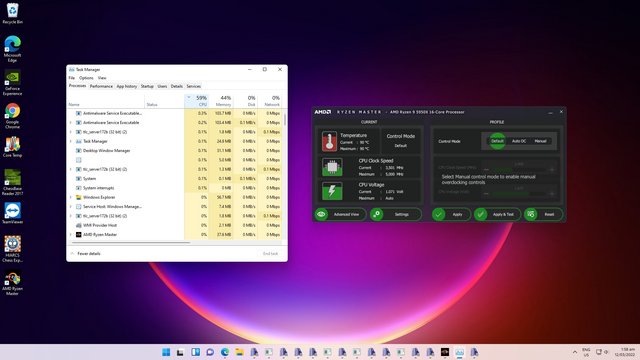Sort processes by the Memory column header

point(221,101)
